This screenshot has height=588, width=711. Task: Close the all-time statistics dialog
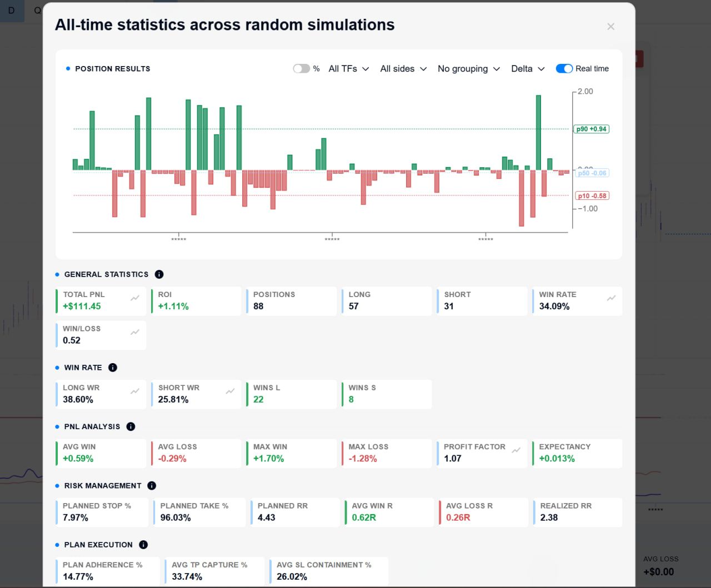click(611, 27)
